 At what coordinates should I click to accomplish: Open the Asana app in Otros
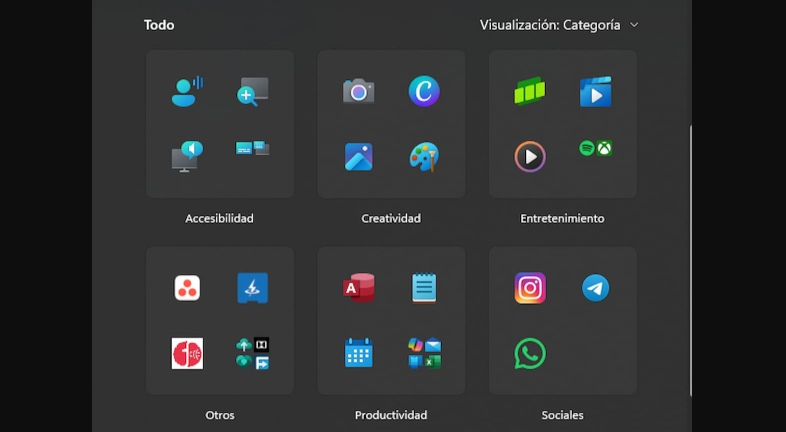pyautogui.click(x=187, y=288)
